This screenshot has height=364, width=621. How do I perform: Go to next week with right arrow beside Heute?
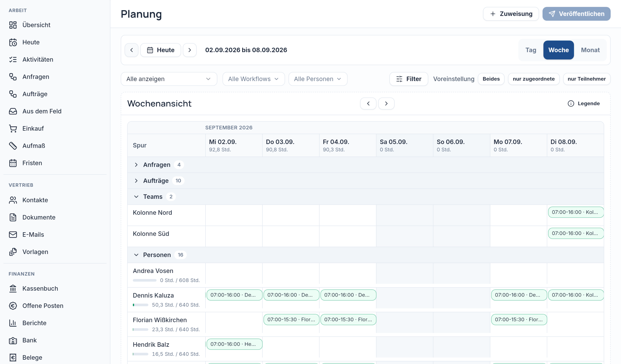[x=190, y=50]
